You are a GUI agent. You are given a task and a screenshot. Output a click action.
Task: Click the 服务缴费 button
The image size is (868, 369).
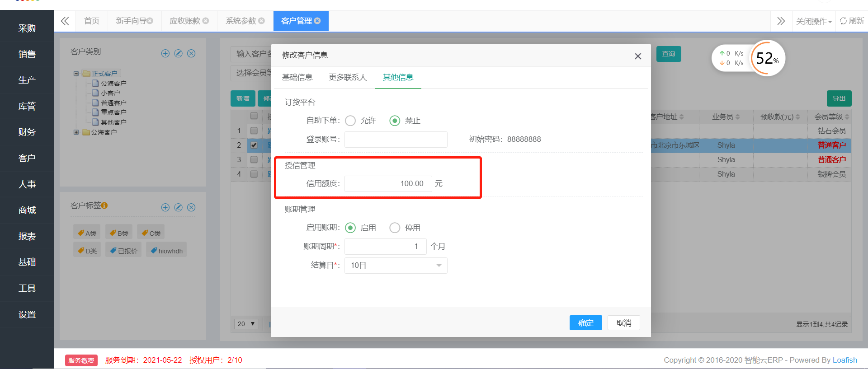pyautogui.click(x=81, y=360)
